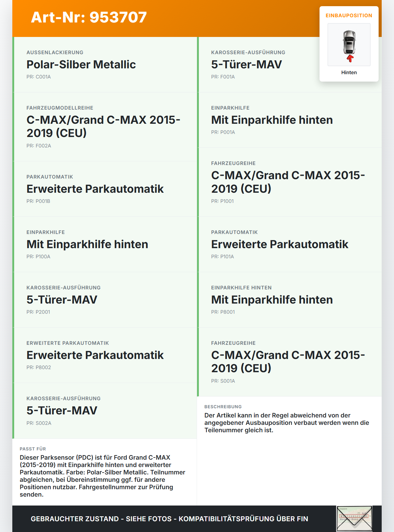This screenshot has height=532, width=394.
Task: Click 5-Türer-MAV entry with PR F001A
Action: pyautogui.click(x=246, y=64)
